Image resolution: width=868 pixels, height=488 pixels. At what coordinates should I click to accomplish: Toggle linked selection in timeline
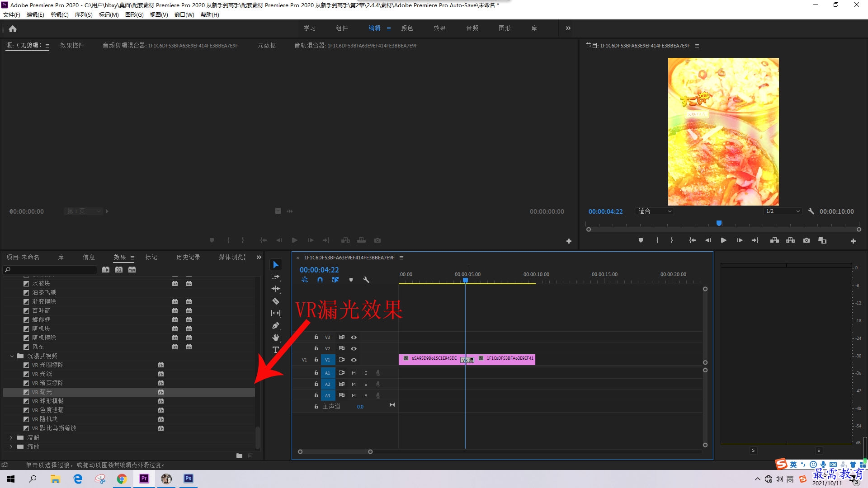point(335,280)
